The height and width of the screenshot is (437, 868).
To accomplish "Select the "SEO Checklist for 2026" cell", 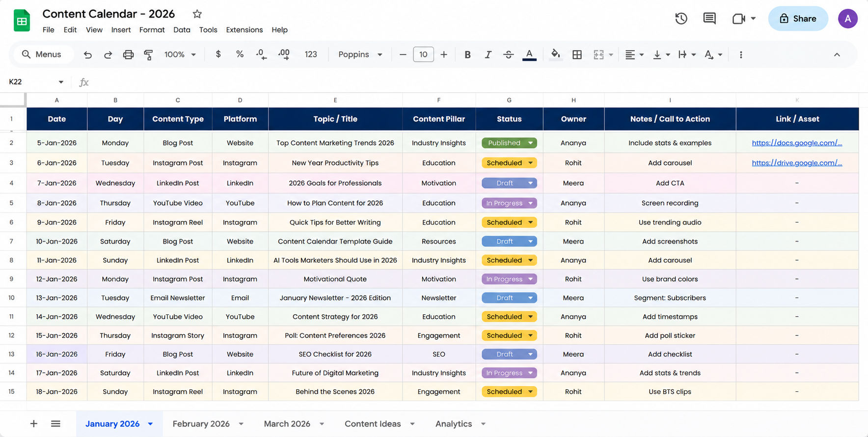I will pyautogui.click(x=335, y=355).
